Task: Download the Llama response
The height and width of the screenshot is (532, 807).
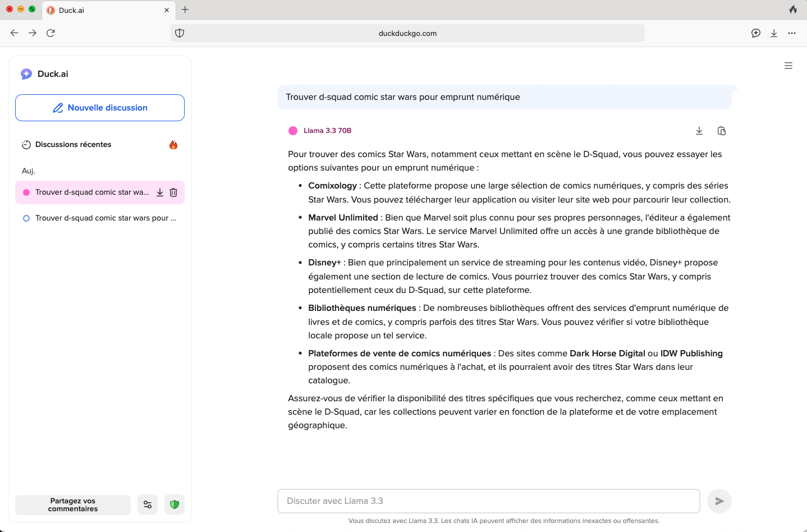Action: click(699, 131)
